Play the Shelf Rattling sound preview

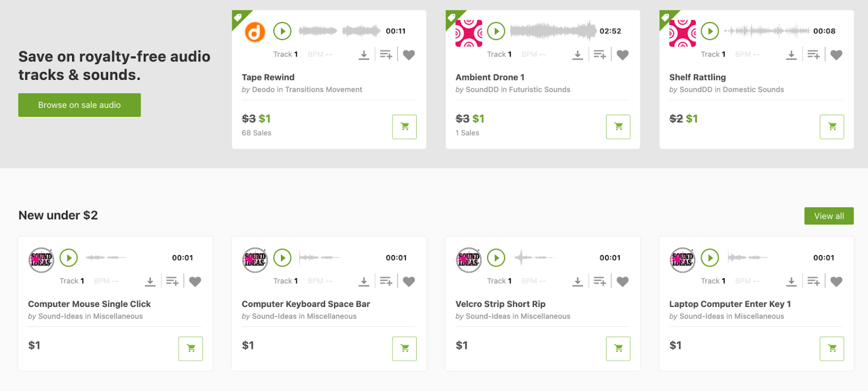click(x=710, y=31)
